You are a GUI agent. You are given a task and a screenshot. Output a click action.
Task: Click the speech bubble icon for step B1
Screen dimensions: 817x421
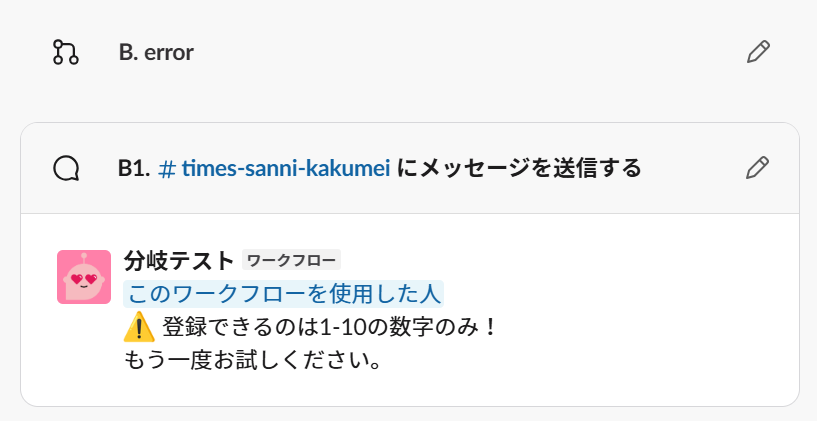66,168
